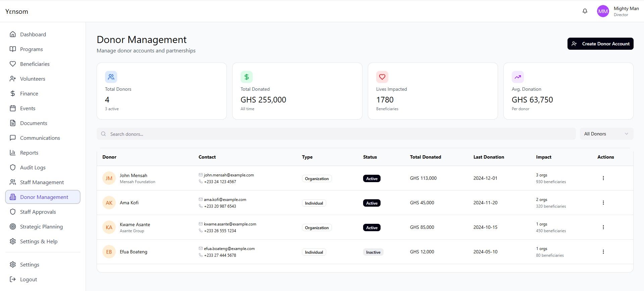
Task: Click the search magnifier icon
Action: coord(103,134)
